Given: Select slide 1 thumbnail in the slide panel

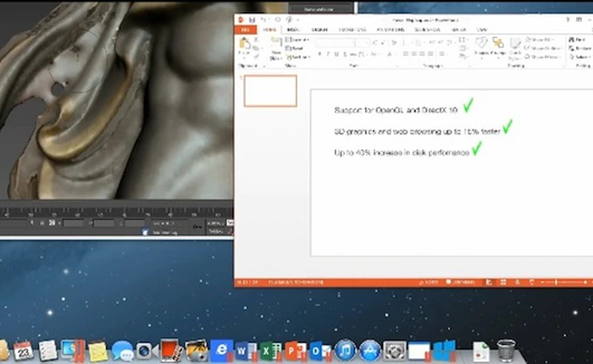Looking at the screenshot, I should tap(270, 91).
